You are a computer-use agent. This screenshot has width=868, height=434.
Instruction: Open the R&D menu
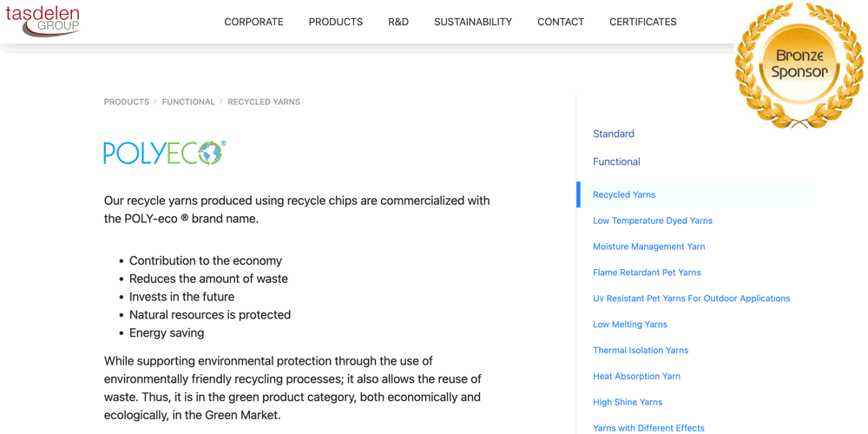[x=398, y=22]
